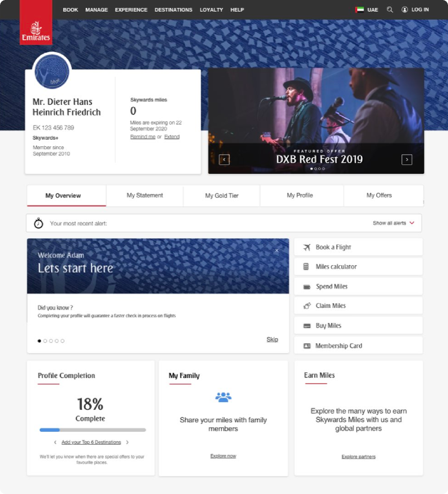Open Miles calculator shortcut
The width and height of the screenshot is (448, 494).
(x=358, y=266)
